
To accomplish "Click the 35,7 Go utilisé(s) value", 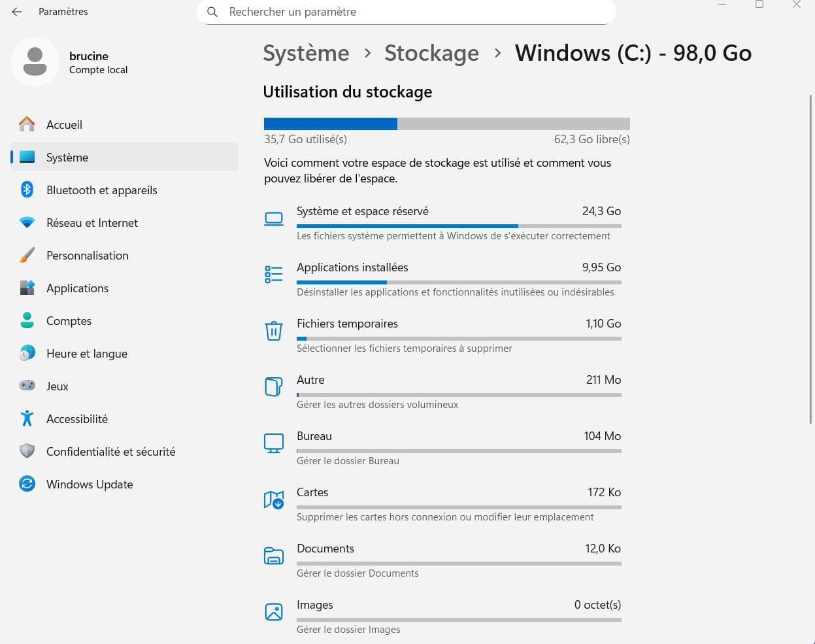I will click(305, 139).
